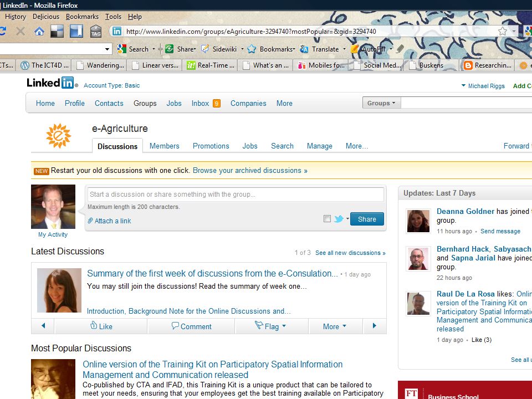Open the Delicious menu

[46, 17]
